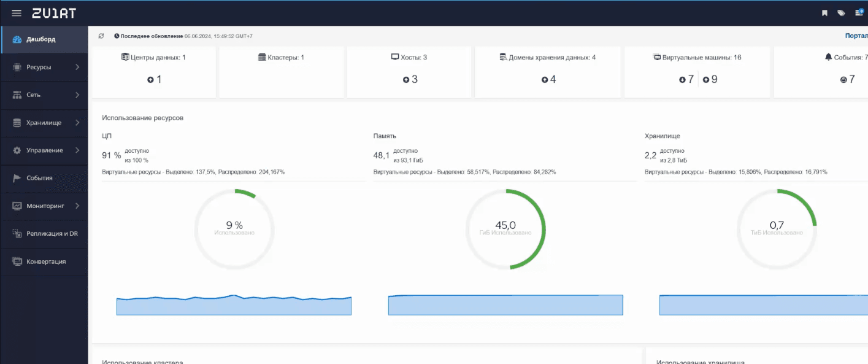868x364 pixels.
Task: Click the Events bell icon card
Action: click(x=828, y=58)
